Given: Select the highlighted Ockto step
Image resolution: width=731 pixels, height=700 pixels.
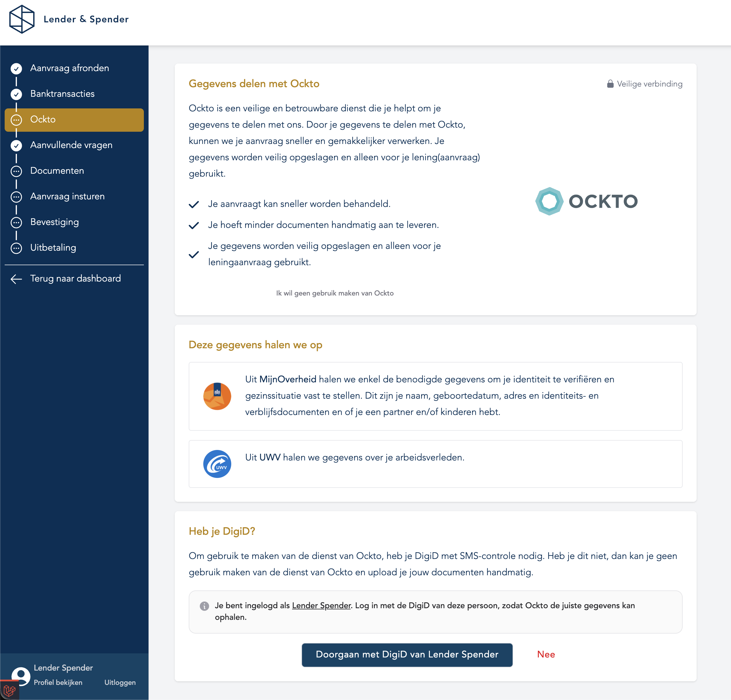Looking at the screenshot, I should tap(74, 120).
